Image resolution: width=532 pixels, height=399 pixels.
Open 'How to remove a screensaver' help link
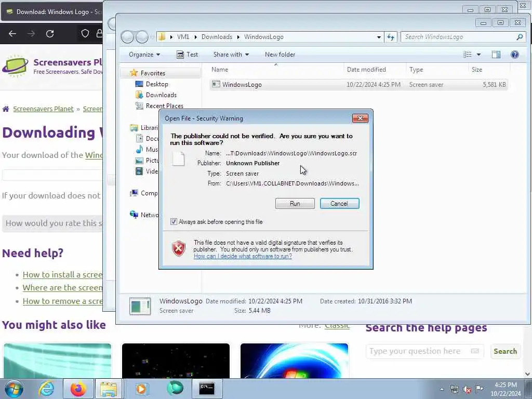(x=62, y=301)
